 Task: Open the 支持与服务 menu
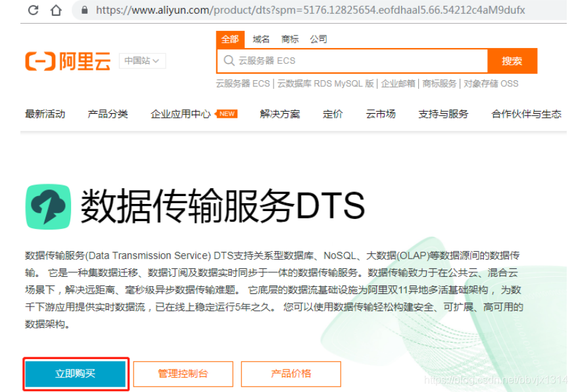coord(443,114)
